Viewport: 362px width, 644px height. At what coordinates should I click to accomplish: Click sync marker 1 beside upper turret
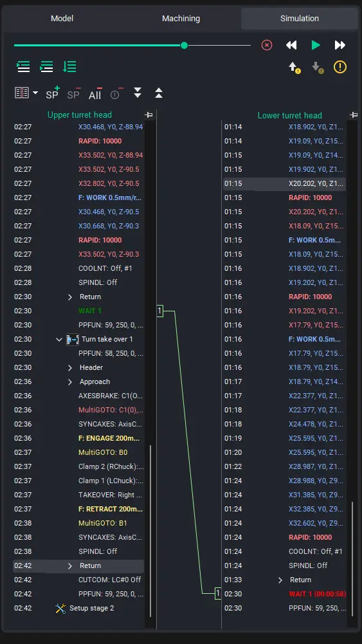[159, 311]
